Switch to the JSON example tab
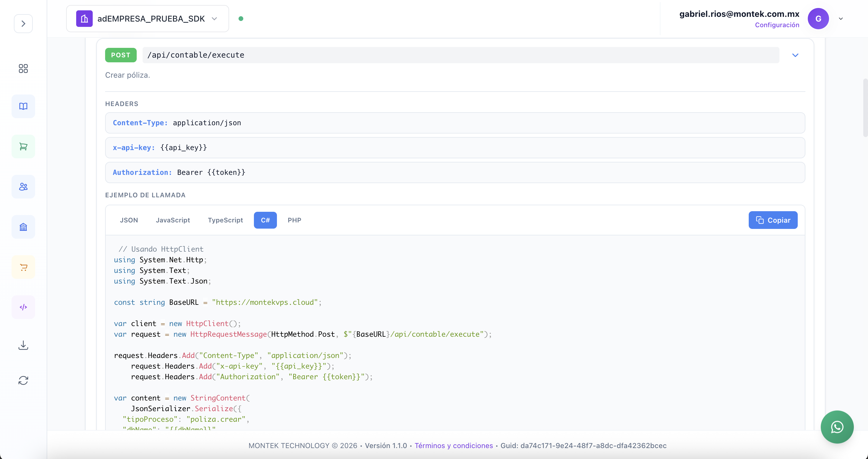 click(x=129, y=220)
